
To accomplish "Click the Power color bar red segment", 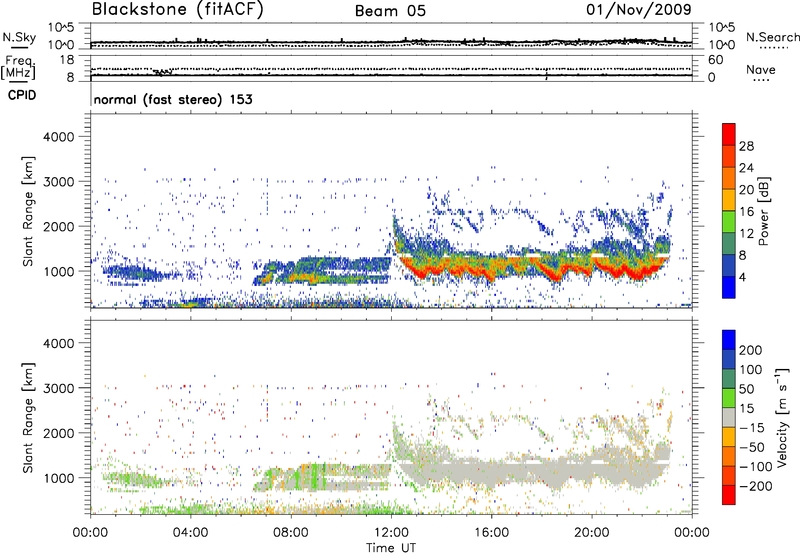I will click(x=729, y=135).
